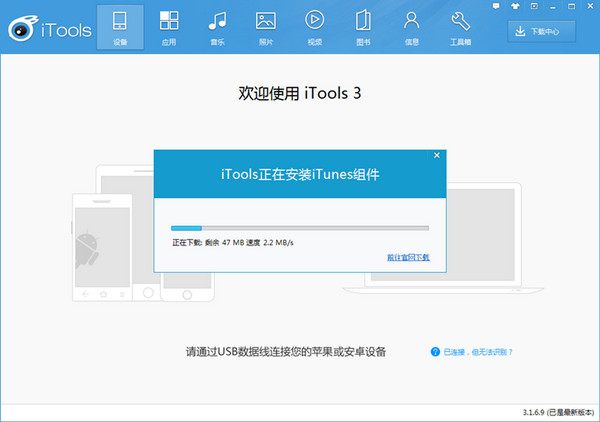Open the 设备 (Device) tab
Screen dimensions: 600x422
121,28
